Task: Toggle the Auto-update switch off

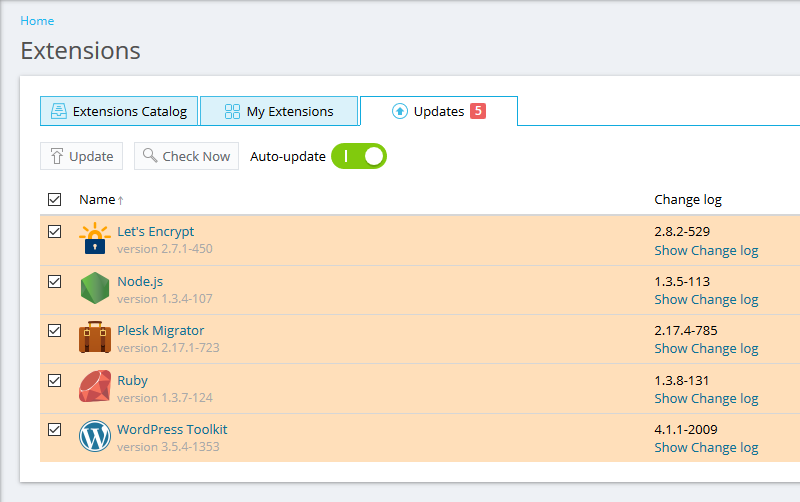Action: (x=359, y=156)
